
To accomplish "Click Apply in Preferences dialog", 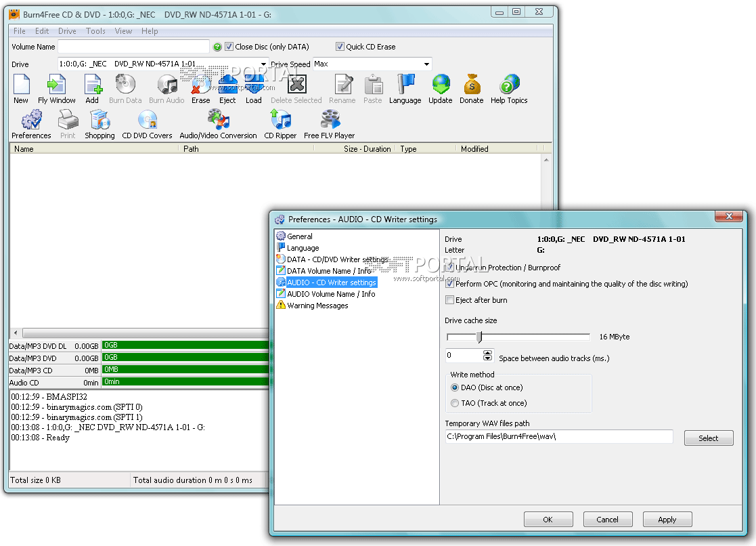I will pos(667,520).
